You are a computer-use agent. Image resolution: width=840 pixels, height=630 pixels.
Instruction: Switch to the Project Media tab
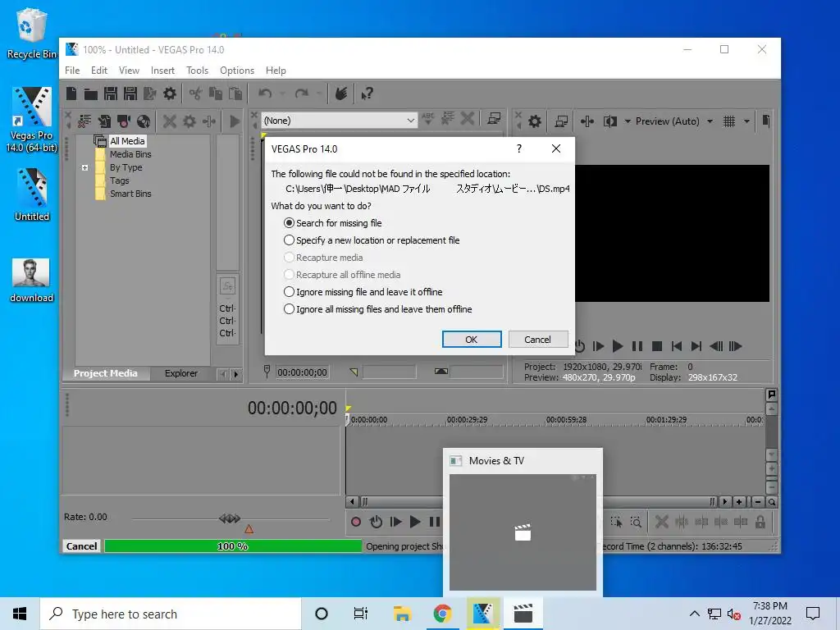pos(106,373)
